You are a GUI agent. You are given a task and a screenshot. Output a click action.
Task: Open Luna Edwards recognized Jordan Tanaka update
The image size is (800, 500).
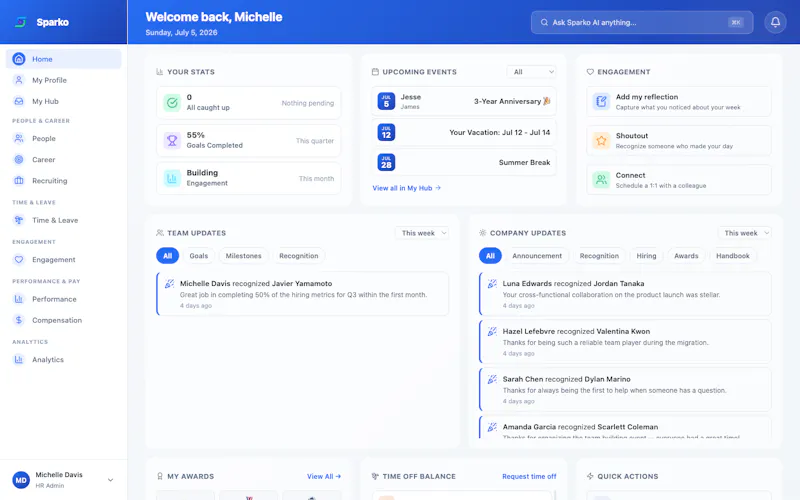click(x=625, y=294)
